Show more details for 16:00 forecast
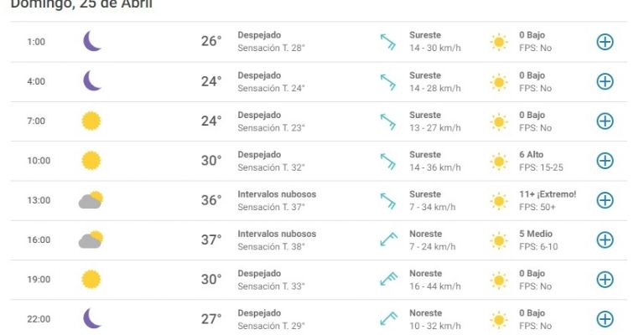This screenshot has height=335, width=644. coord(605,240)
